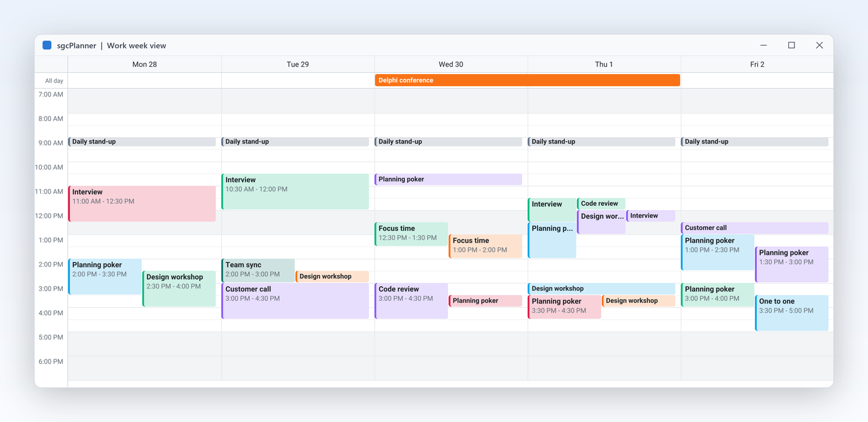Click the 4:00 PM time label
868x422 pixels.
51,313
